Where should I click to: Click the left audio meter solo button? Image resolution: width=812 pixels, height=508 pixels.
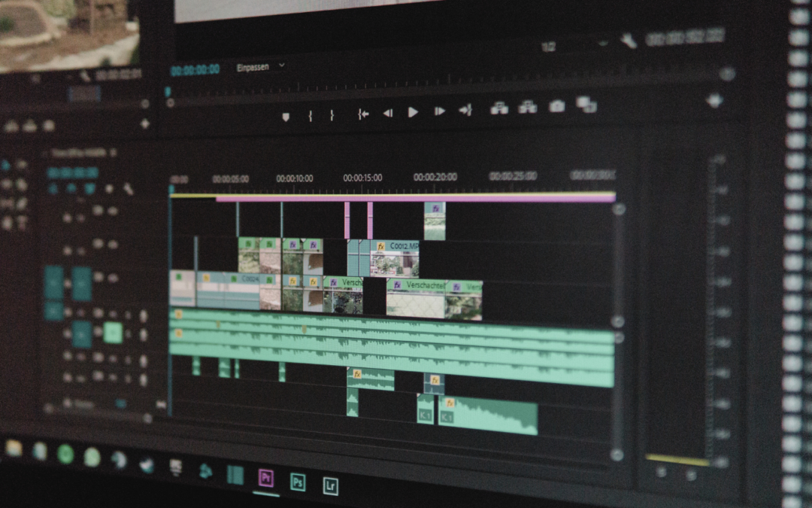click(x=661, y=472)
